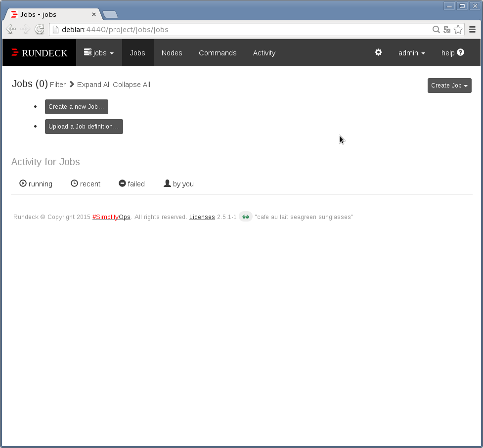Show activity by you

tap(178, 183)
